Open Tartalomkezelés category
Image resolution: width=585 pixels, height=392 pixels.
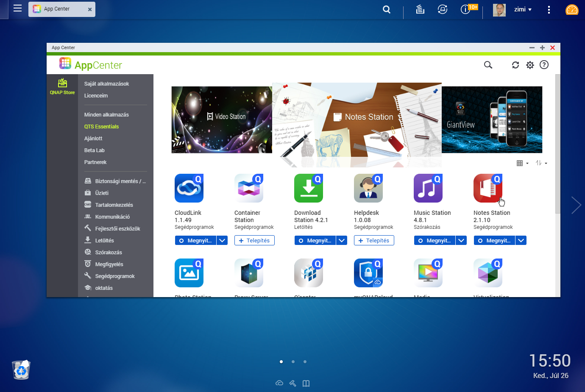point(109,205)
